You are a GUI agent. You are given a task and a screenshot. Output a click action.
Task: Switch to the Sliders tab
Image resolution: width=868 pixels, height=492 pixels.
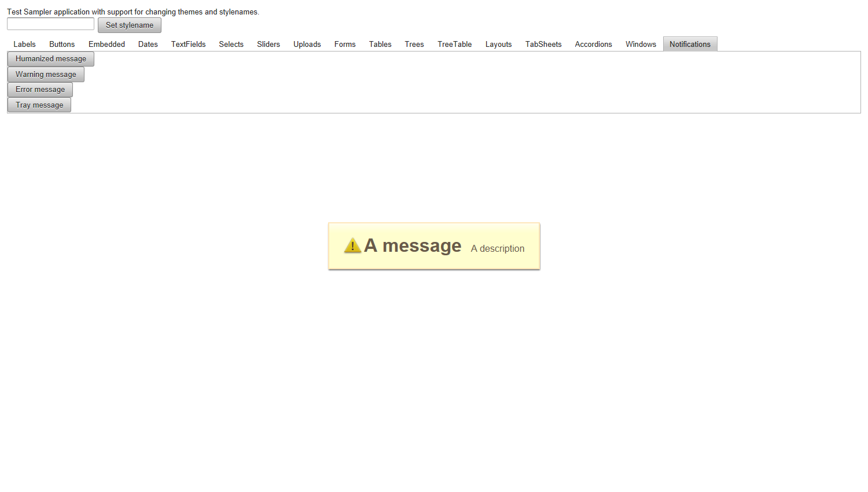pyautogui.click(x=269, y=44)
